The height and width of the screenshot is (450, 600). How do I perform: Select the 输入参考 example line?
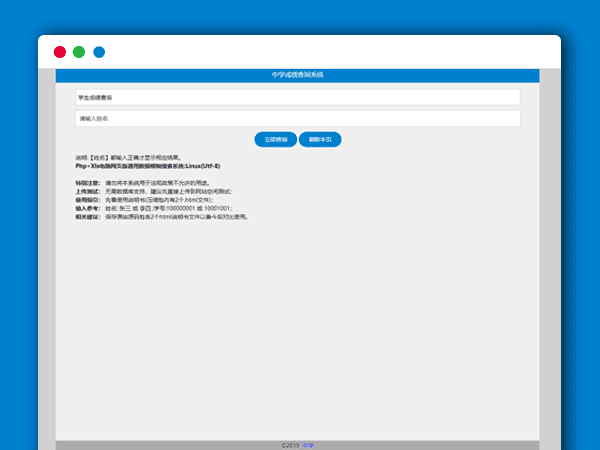coord(153,208)
